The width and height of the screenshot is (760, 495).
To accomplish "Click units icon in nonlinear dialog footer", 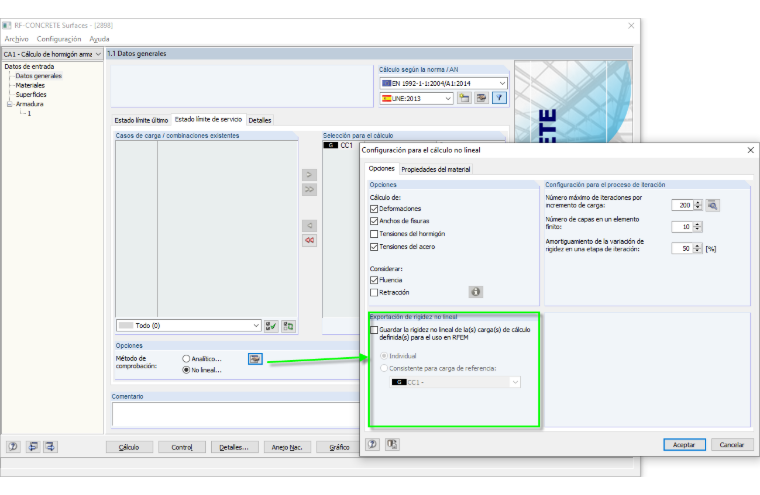I will [x=392, y=444].
